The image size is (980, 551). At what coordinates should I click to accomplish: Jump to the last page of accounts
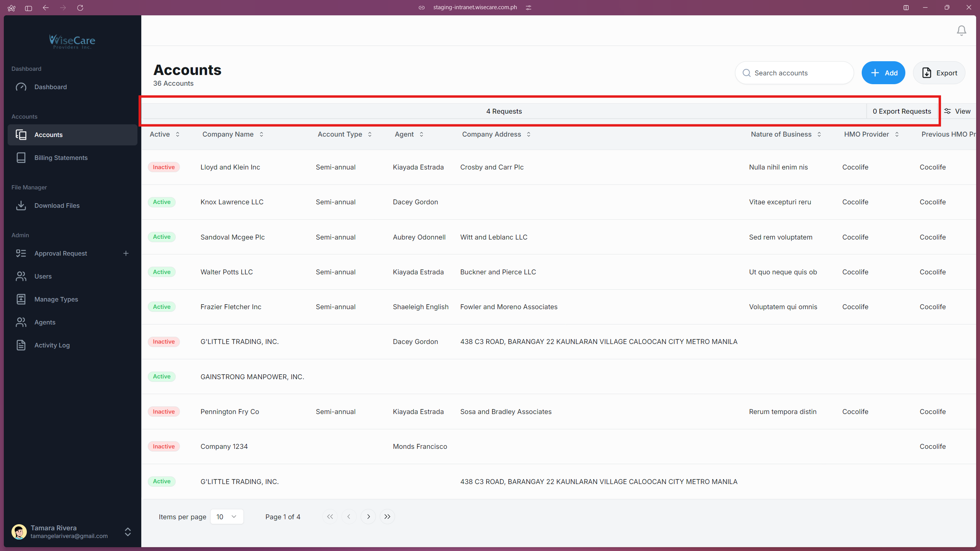387,517
